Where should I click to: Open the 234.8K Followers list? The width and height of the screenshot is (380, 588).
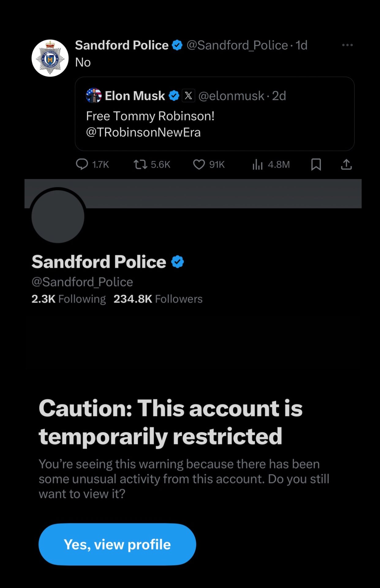coord(158,299)
